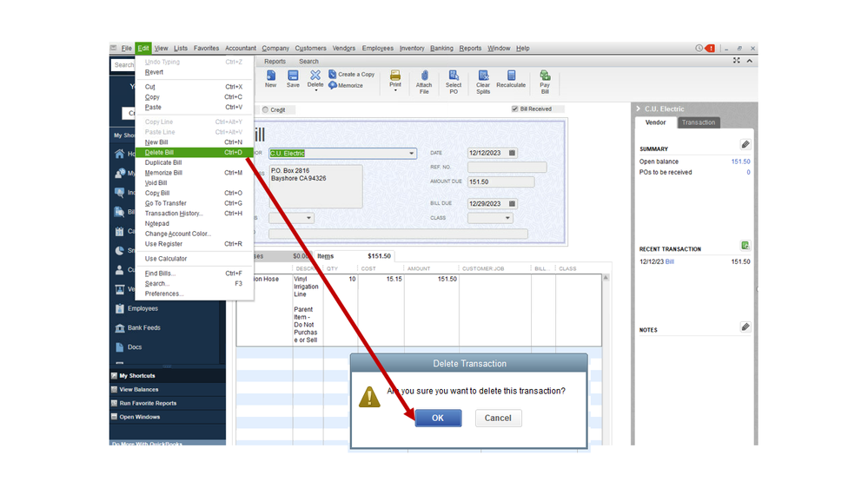The height and width of the screenshot is (488, 868).
Task: Open the Help menu
Action: (x=522, y=48)
